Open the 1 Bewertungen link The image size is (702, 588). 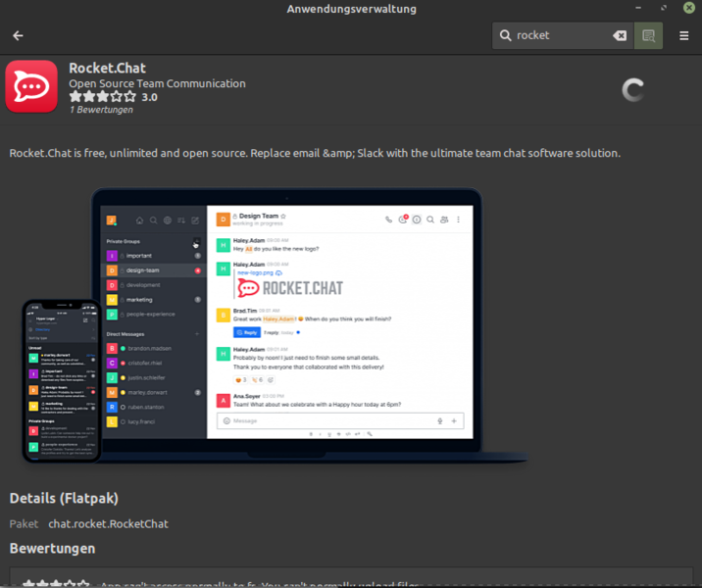[x=101, y=110]
